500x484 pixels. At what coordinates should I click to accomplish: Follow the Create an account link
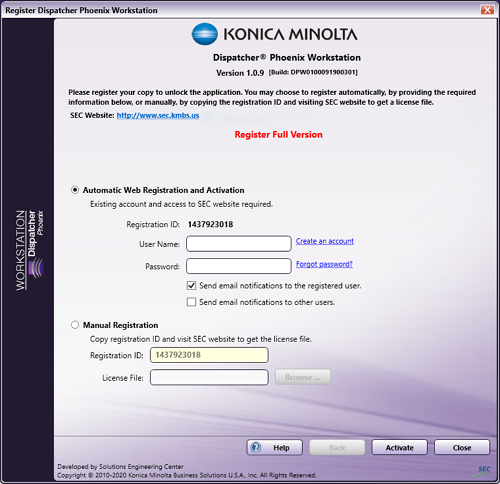pos(325,241)
